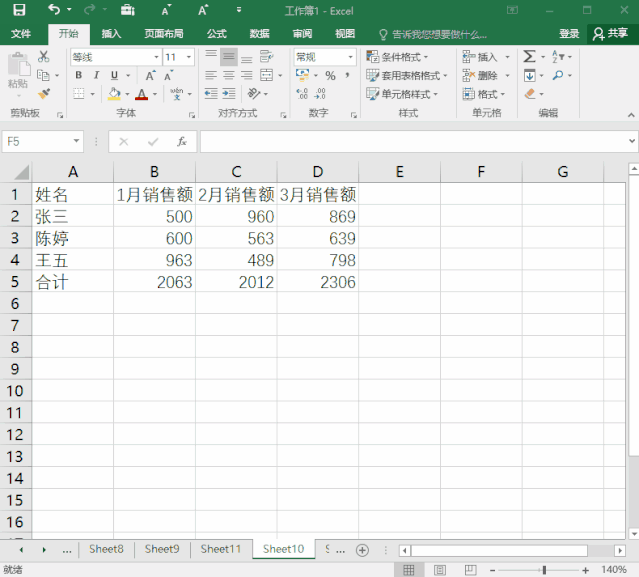This screenshot has width=639, height=577.
Task: Undo the last action
Action: 54,9
